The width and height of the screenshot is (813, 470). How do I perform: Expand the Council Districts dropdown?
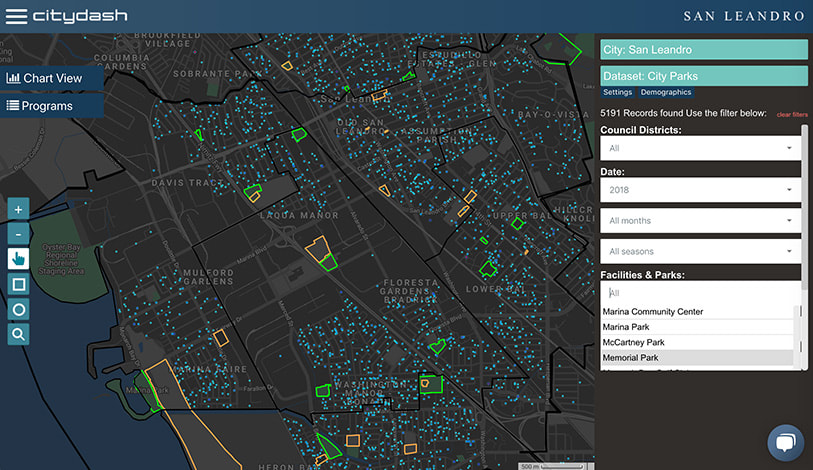coord(700,148)
